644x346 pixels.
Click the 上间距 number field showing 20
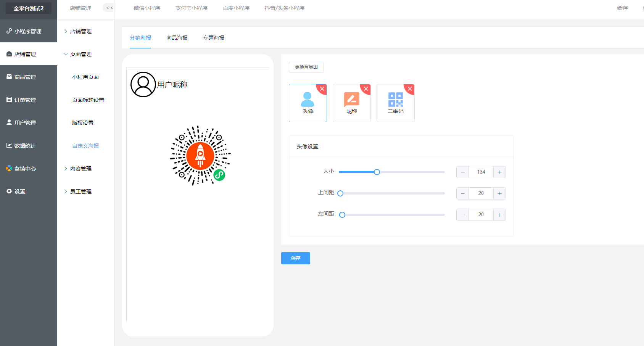tap(481, 193)
